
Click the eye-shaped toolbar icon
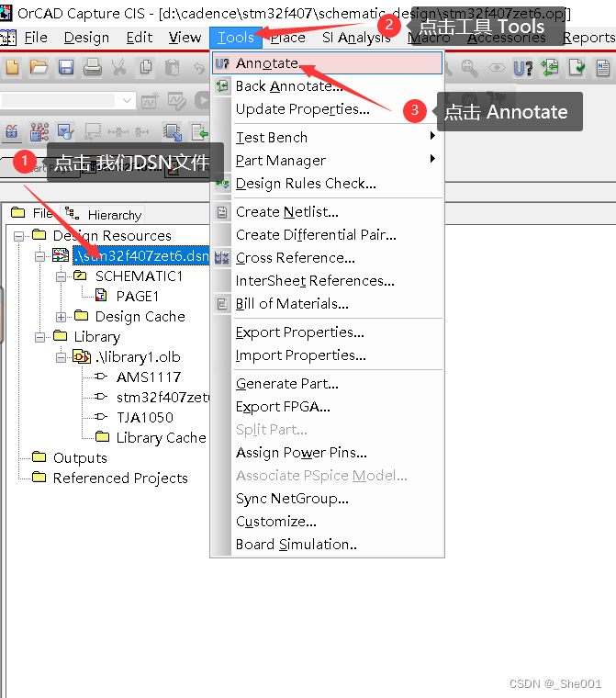click(x=497, y=68)
